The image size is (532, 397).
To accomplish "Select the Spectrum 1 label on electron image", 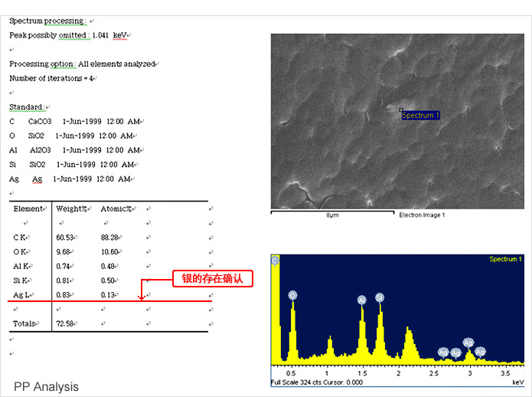I will click(x=420, y=116).
